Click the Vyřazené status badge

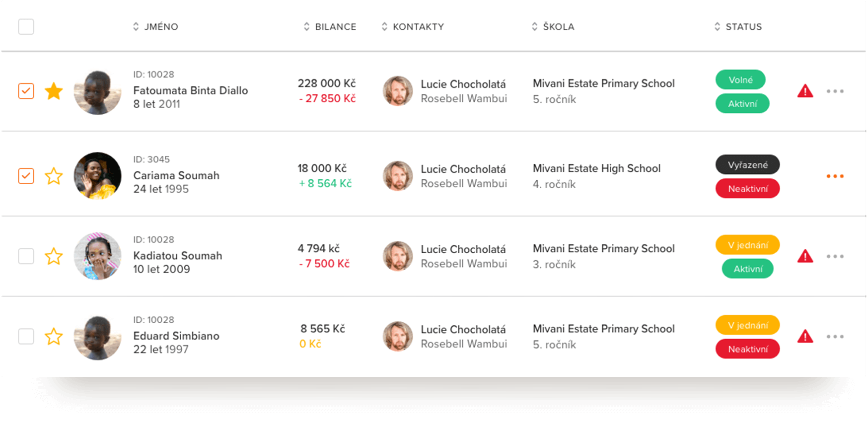747,165
